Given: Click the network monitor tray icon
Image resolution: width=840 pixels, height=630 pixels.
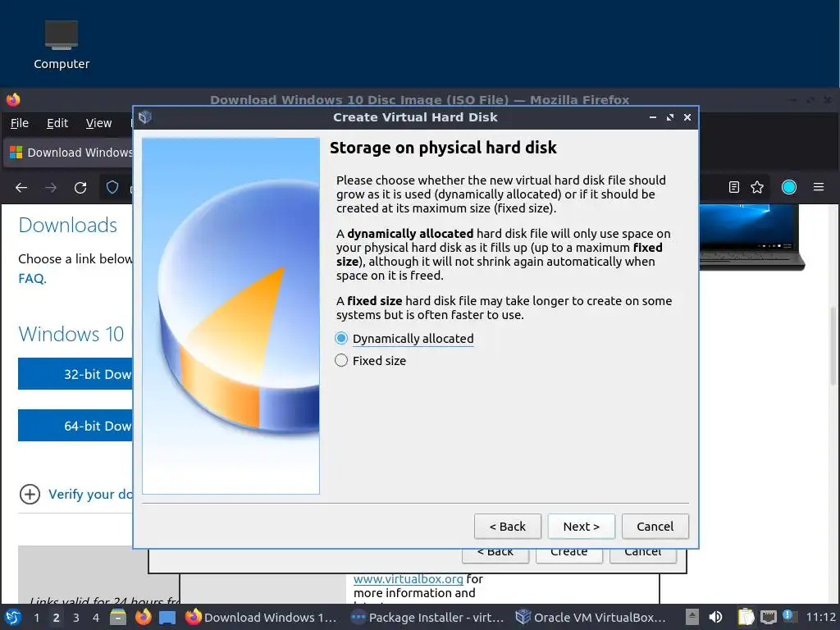Looking at the screenshot, I should [768, 617].
